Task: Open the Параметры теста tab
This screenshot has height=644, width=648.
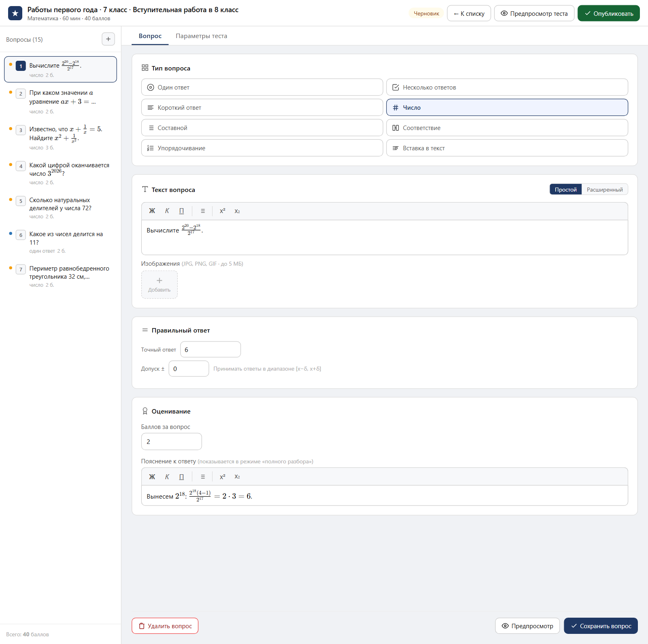Action: pos(201,36)
